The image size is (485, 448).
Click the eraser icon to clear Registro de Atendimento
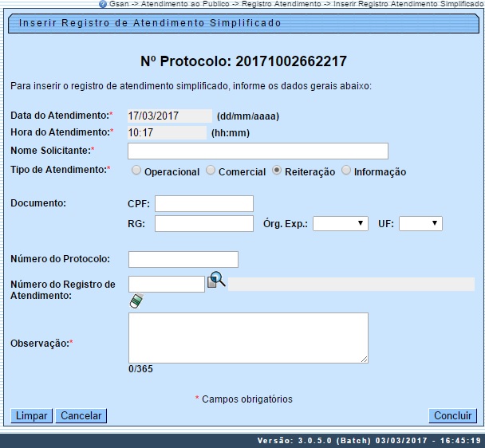(x=136, y=301)
